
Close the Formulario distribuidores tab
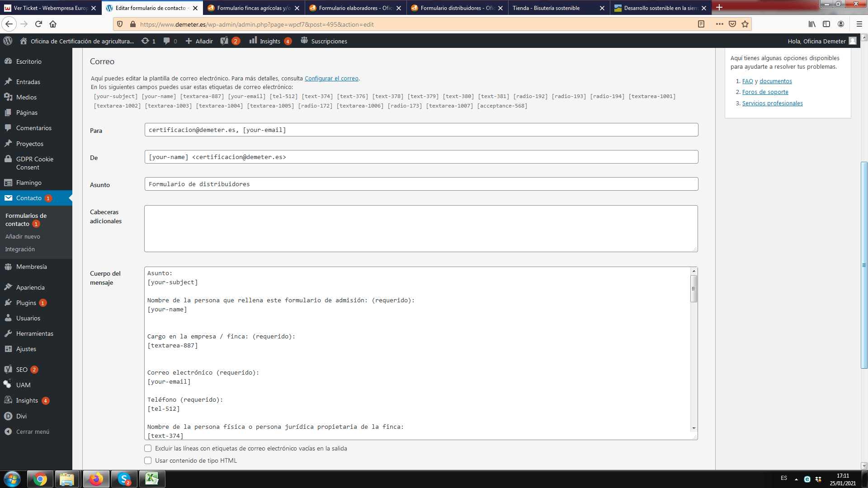coord(500,8)
